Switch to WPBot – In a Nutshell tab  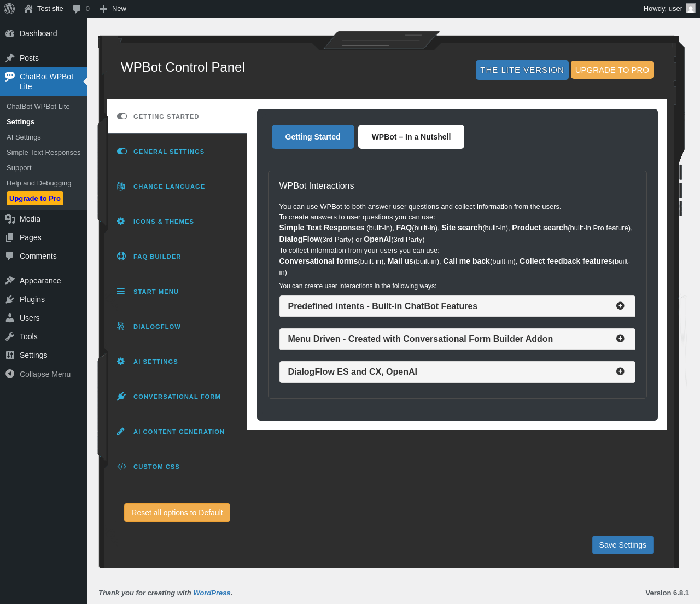coord(411,137)
